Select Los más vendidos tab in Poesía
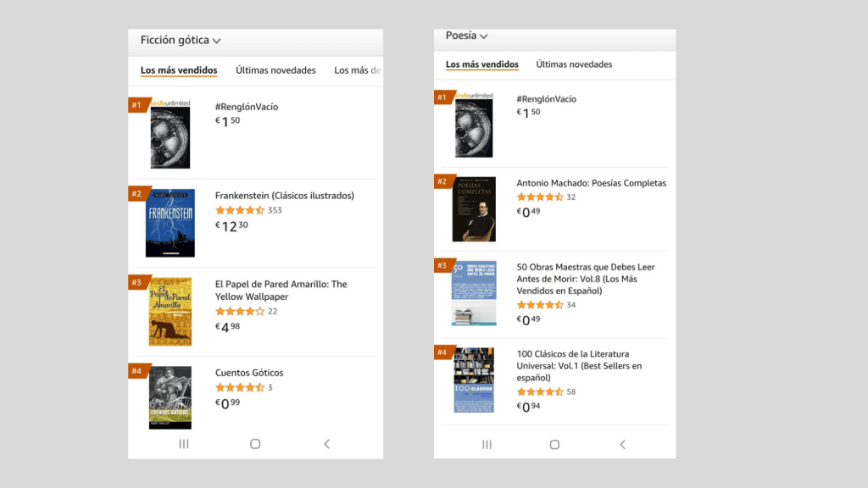868x488 pixels. (x=482, y=64)
